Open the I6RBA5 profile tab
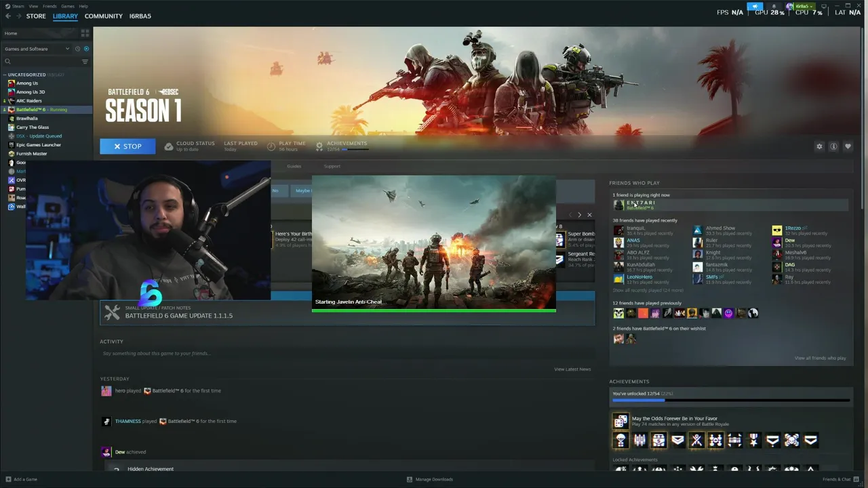 click(140, 16)
